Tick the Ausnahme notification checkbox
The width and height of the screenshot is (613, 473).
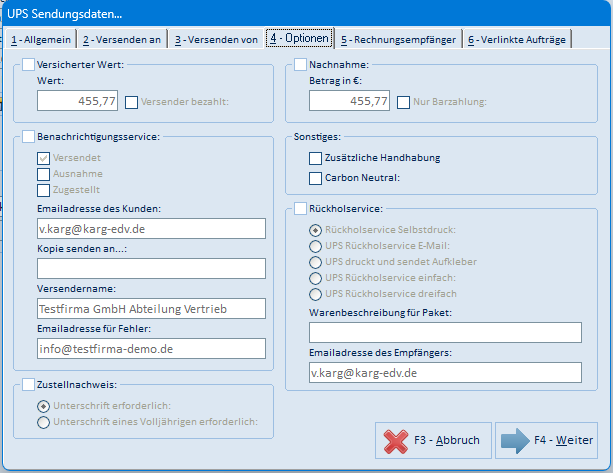pos(43,174)
